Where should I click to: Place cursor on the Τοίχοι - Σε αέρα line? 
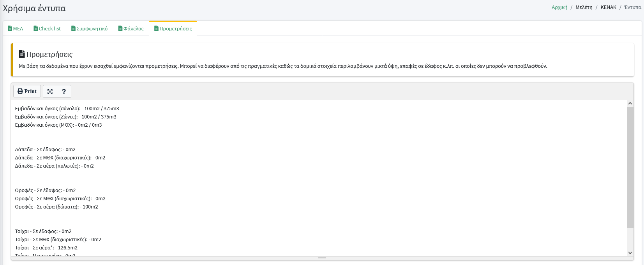point(46,248)
